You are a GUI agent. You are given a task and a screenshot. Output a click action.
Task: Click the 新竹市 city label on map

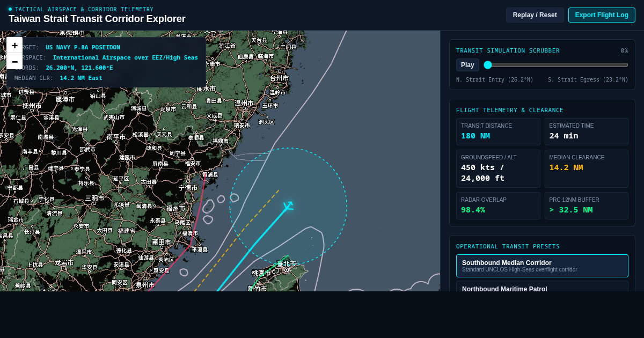(x=257, y=288)
